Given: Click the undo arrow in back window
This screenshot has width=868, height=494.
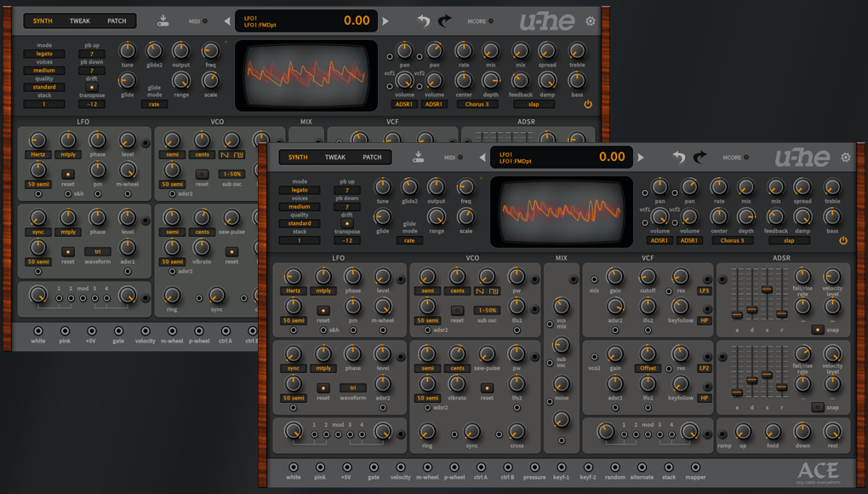Looking at the screenshot, I should pos(424,21).
